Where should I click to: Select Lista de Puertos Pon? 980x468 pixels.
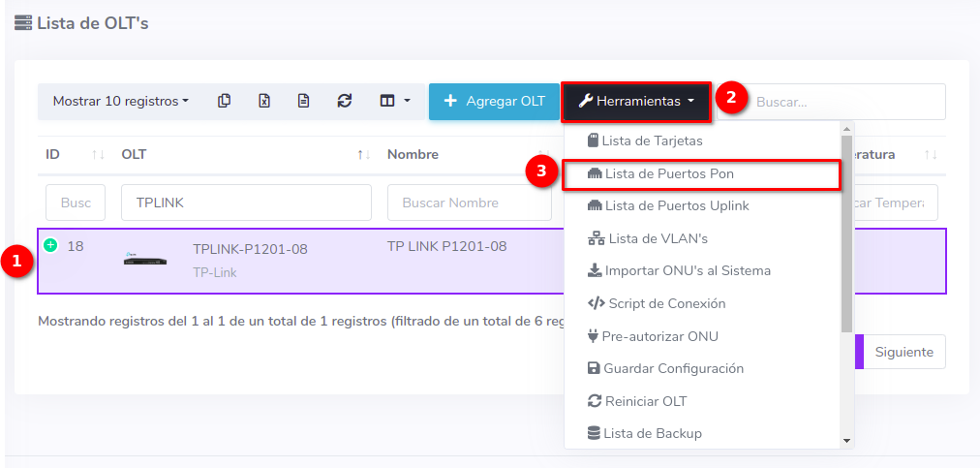tap(668, 174)
